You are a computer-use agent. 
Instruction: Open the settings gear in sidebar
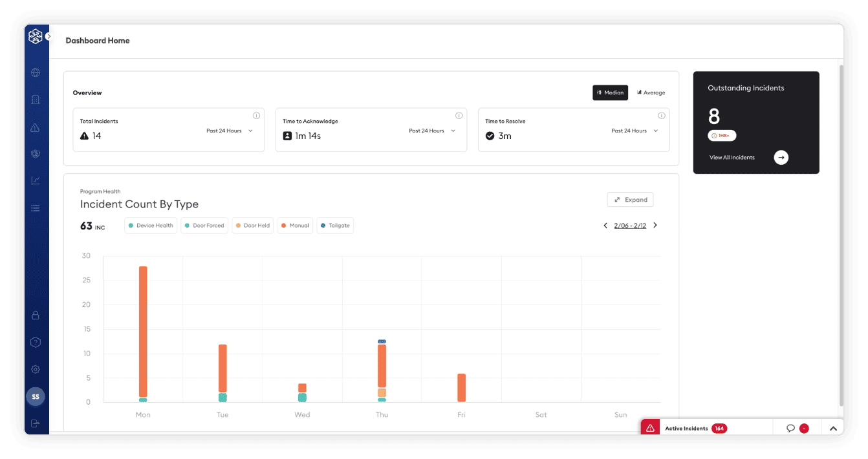coord(36,369)
